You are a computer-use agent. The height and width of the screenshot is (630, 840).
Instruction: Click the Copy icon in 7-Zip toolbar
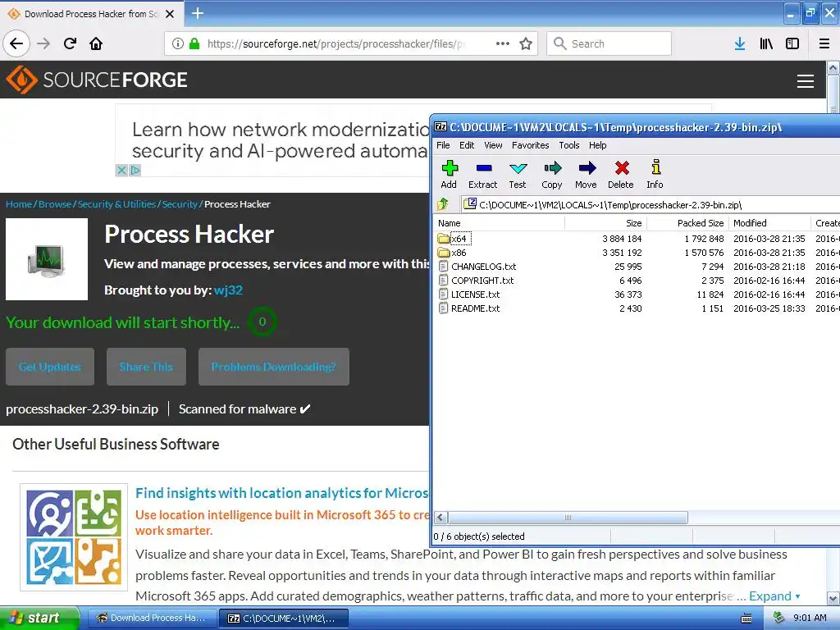(552, 169)
